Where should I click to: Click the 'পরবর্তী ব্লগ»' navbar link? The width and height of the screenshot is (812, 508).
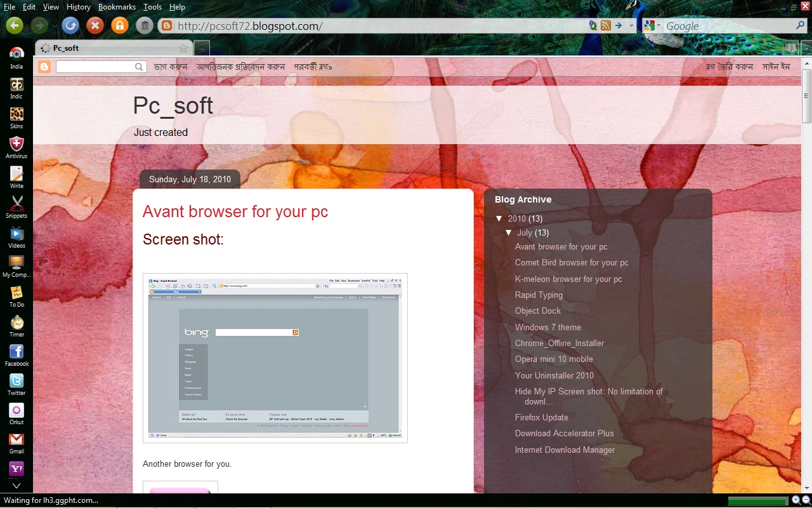pyautogui.click(x=313, y=67)
